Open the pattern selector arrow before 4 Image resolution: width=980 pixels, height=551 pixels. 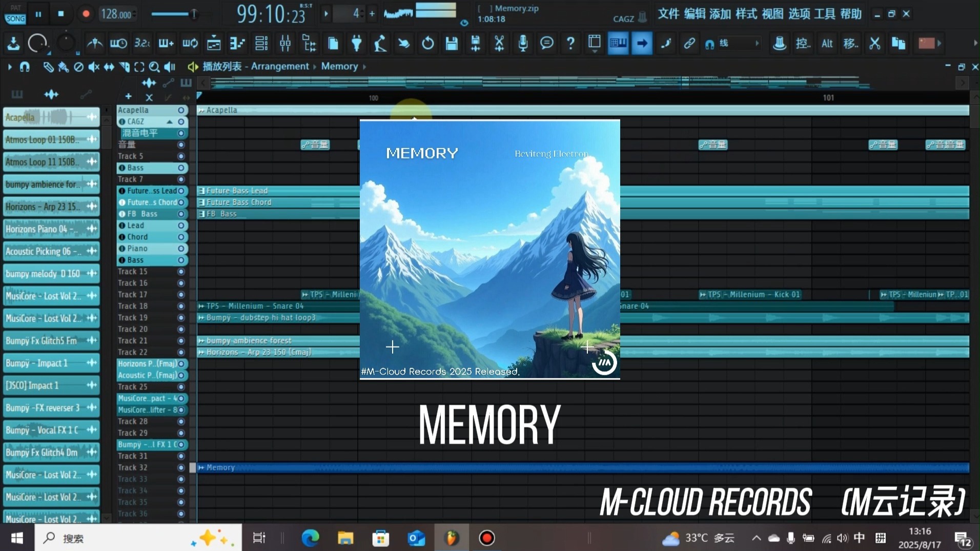pos(326,14)
